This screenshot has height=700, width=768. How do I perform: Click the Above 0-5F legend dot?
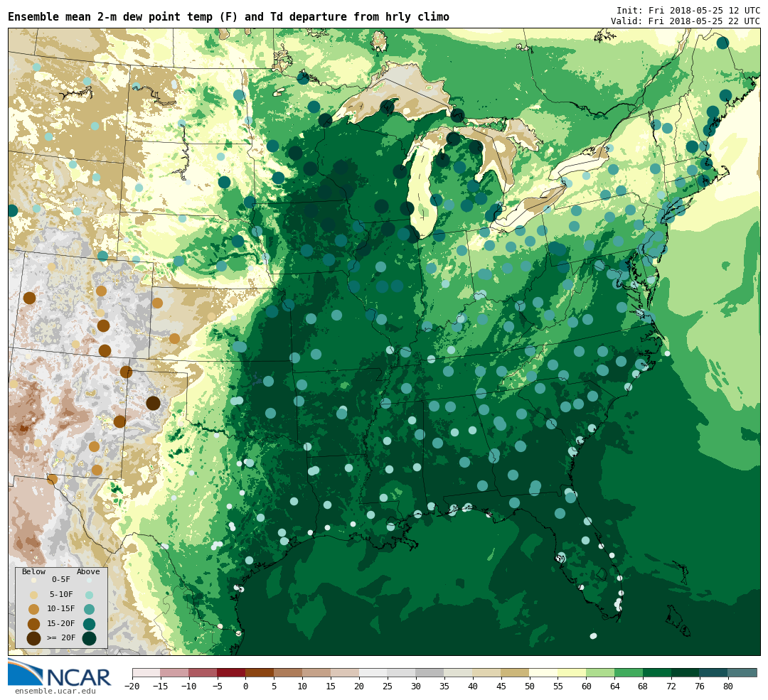coord(89,580)
